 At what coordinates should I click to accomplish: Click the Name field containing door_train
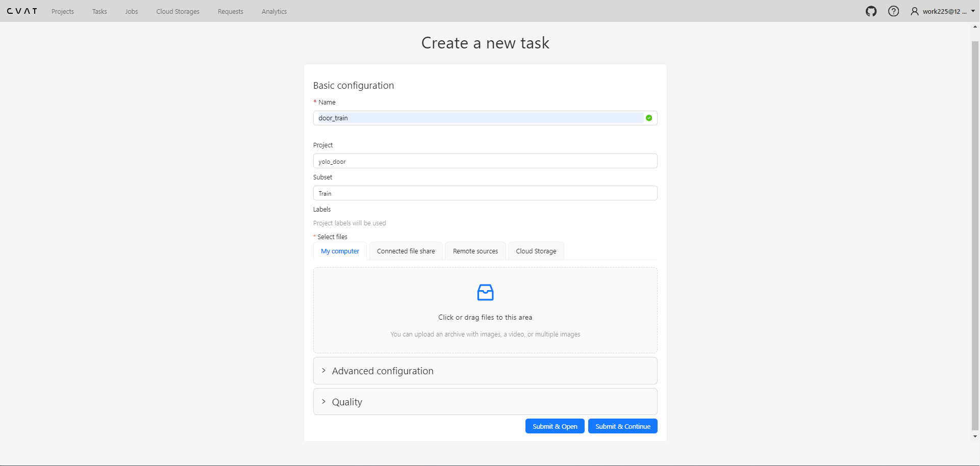[x=485, y=118]
